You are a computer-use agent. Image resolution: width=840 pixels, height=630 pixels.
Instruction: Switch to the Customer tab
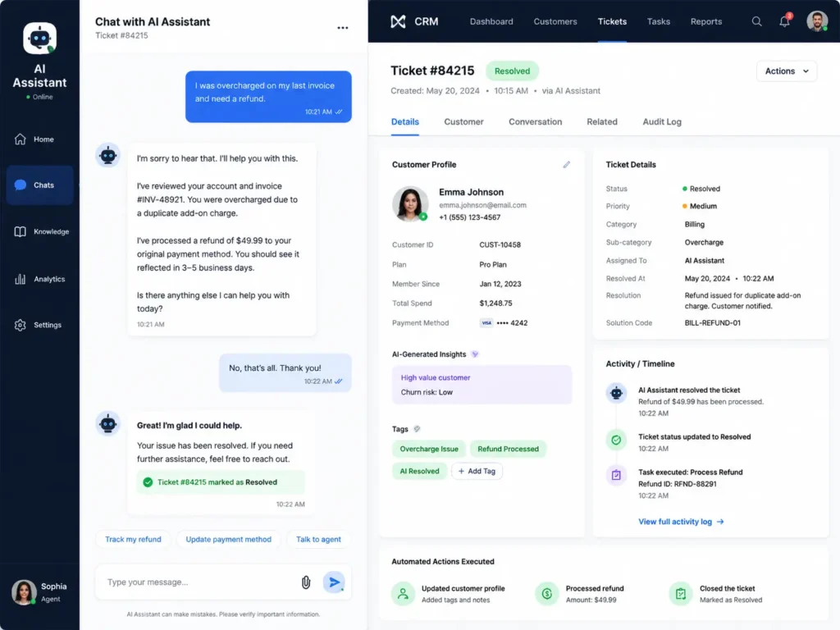coord(463,121)
